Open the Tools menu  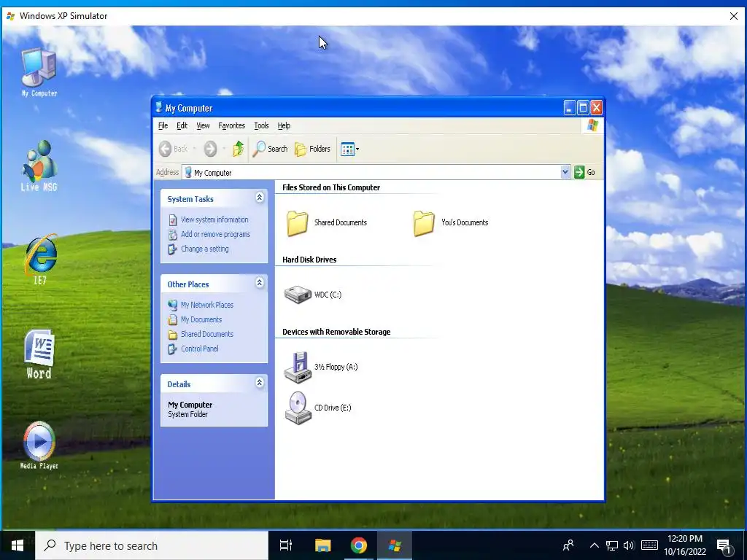point(261,125)
